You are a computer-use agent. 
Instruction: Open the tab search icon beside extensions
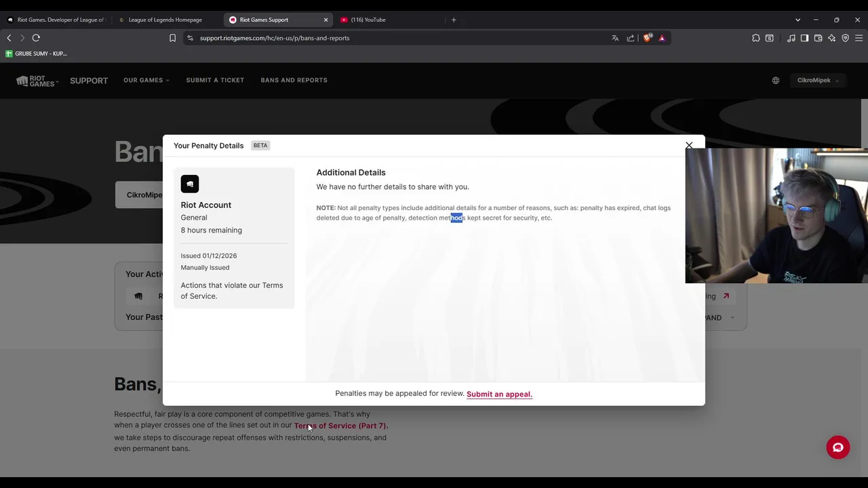pos(770,38)
